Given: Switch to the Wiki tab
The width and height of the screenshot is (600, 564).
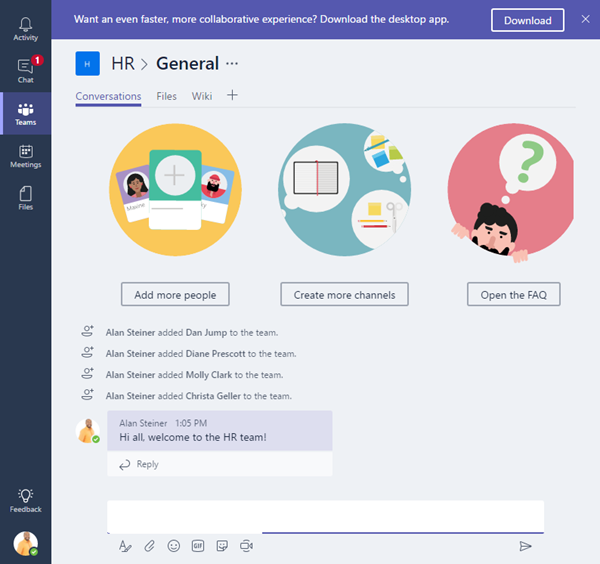Looking at the screenshot, I should coord(202,96).
